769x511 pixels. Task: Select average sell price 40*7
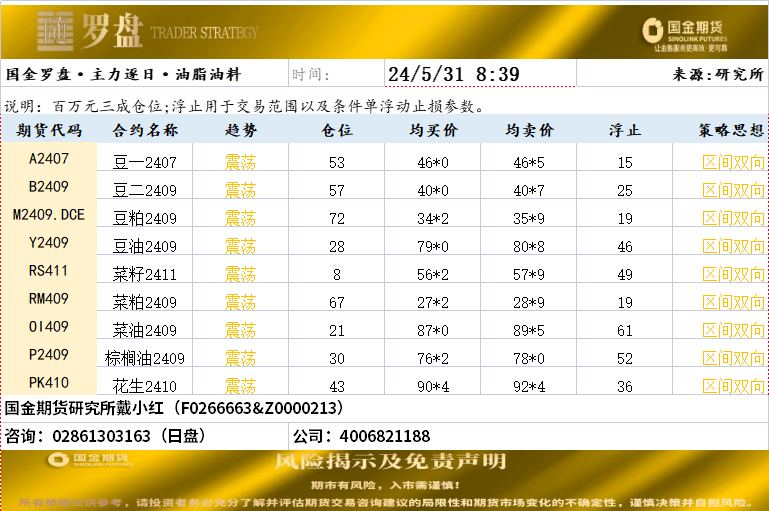(x=529, y=190)
